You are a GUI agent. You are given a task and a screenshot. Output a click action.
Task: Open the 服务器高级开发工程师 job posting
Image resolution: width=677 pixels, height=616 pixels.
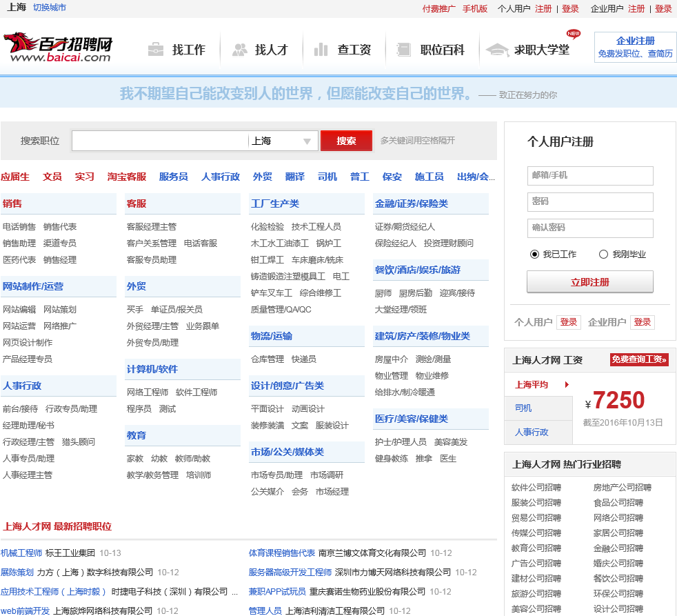(x=290, y=573)
